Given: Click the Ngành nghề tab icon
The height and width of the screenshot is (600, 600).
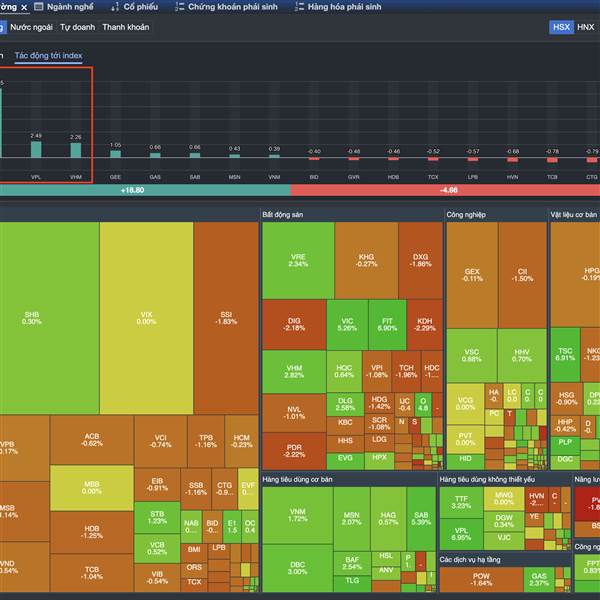Looking at the screenshot, I should coord(39,7).
